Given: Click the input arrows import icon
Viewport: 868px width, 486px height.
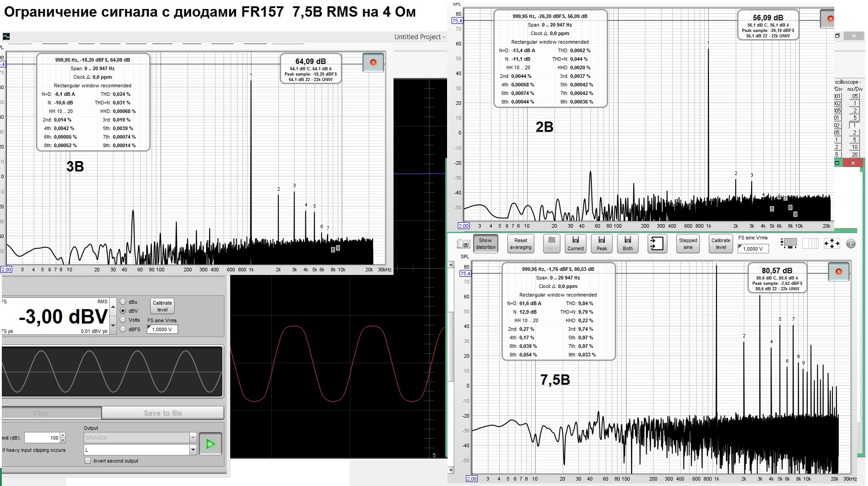Looking at the screenshot, I should [x=657, y=243].
